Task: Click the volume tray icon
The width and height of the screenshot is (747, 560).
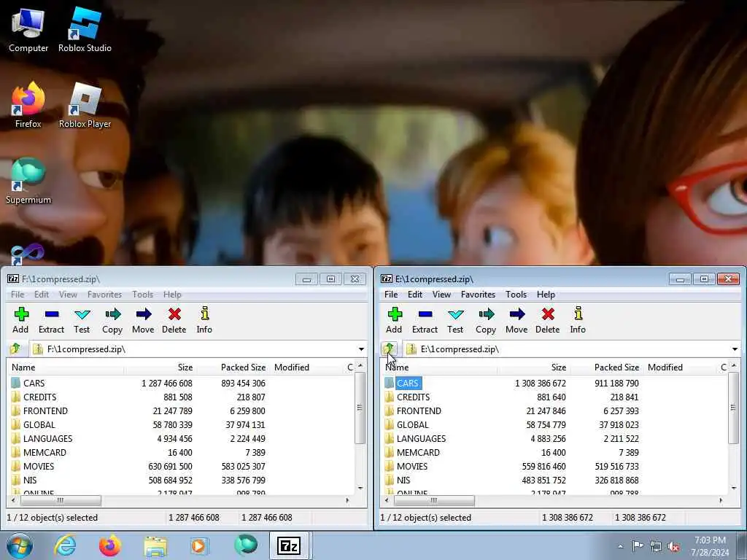Action: (x=673, y=547)
